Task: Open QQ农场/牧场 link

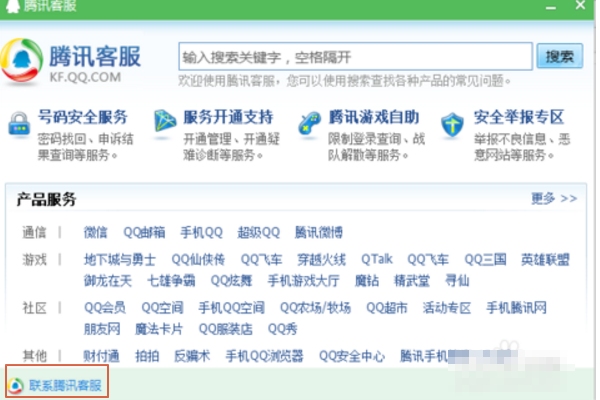Action: tap(315, 308)
